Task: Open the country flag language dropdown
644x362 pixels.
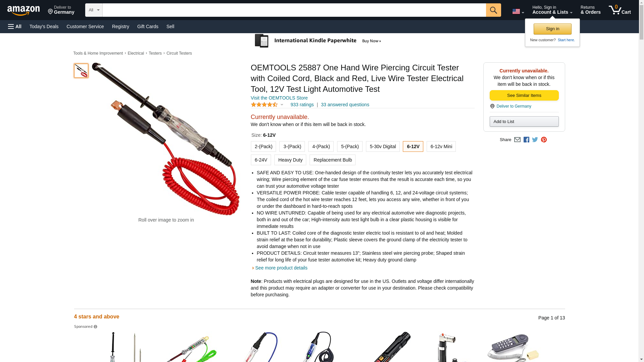Action: click(518, 11)
